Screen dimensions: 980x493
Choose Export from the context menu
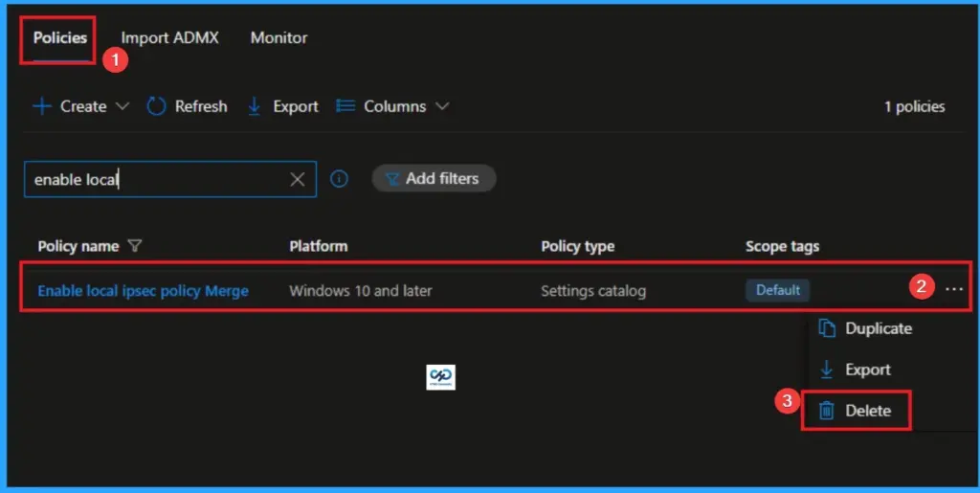coord(867,370)
